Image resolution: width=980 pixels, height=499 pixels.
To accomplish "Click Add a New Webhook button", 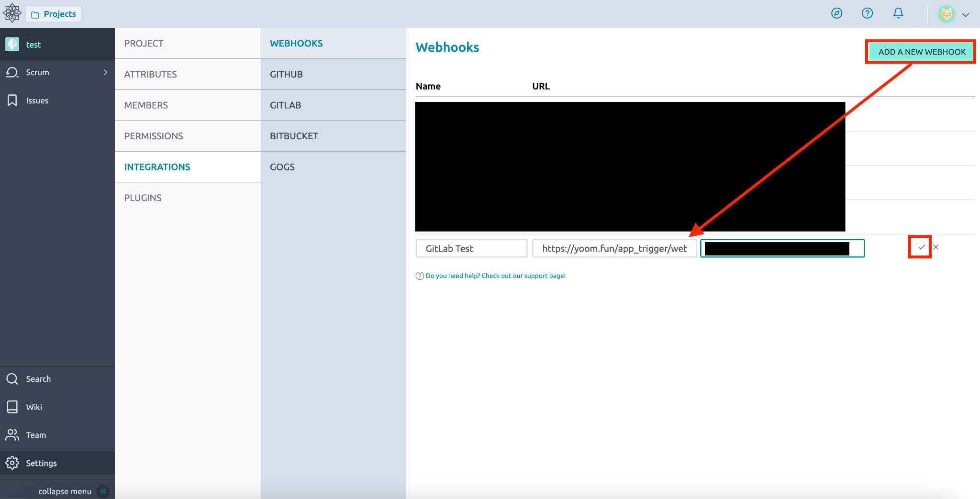I will [922, 52].
